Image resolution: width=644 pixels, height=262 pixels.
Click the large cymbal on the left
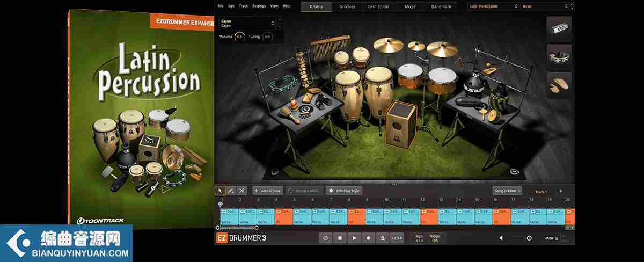coord(389,45)
